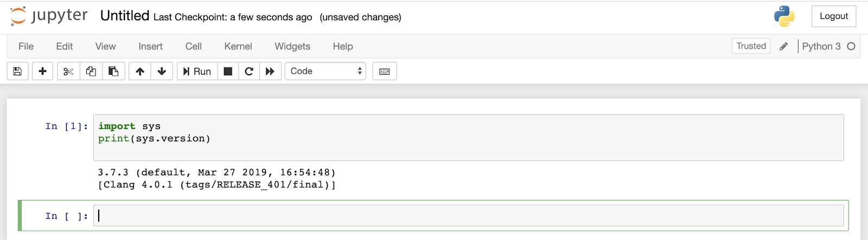Click the Logout button
Image resolution: width=868 pixels, height=240 pixels.
click(834, 16)
